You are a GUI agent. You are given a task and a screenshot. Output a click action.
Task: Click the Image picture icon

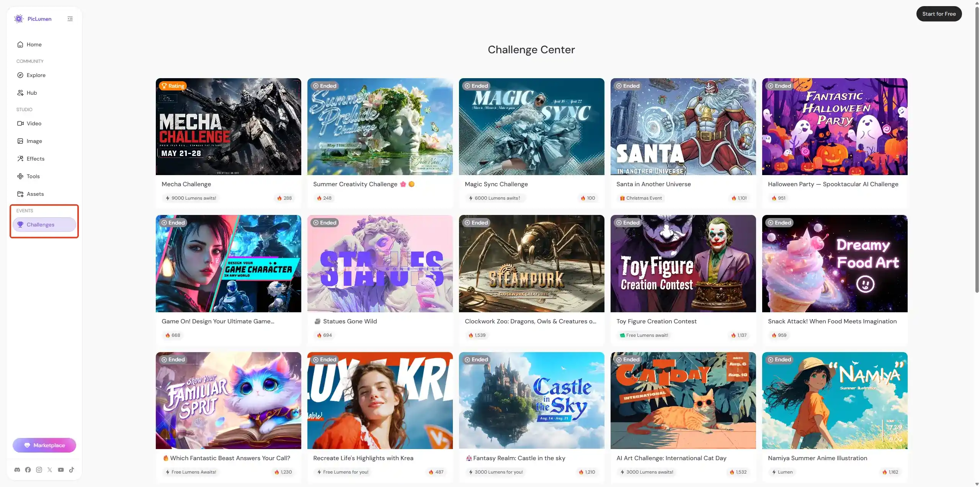(x=20, y=141)
